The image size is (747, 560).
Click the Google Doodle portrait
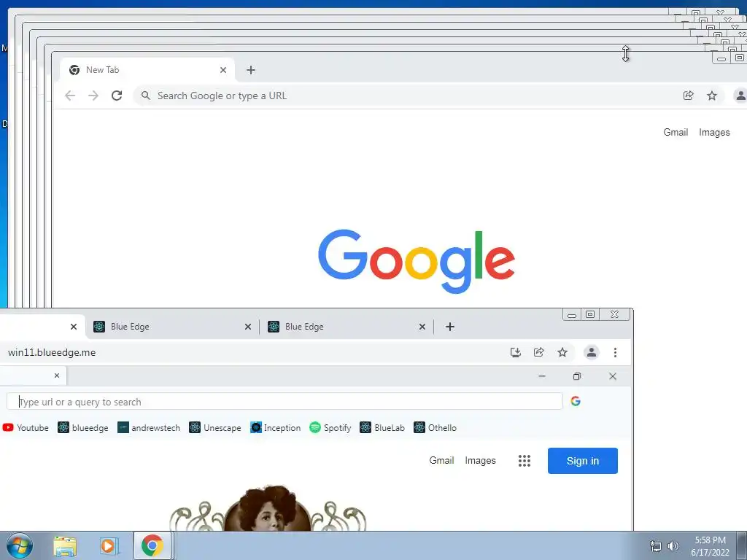coord(268,508)
